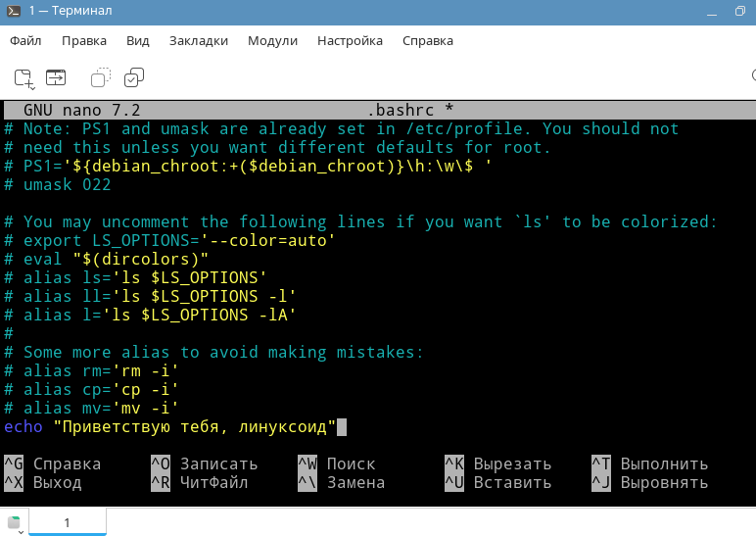The height and width of the screenshot is (536, 756).
Task: Click the Copy toolbar icon
Action: pyautogui.click(x=100, y=77)
